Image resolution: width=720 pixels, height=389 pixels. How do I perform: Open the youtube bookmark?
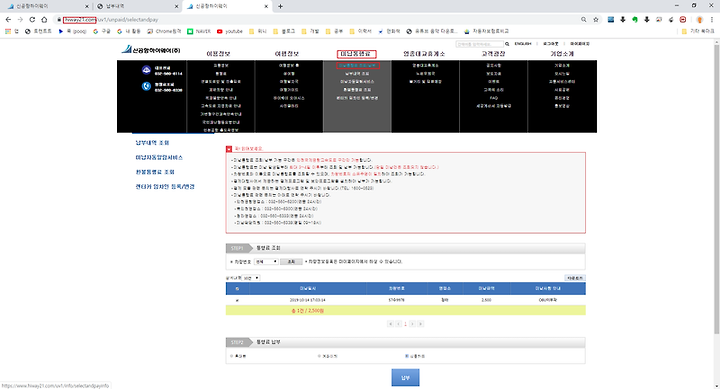(x=230, y=31)
